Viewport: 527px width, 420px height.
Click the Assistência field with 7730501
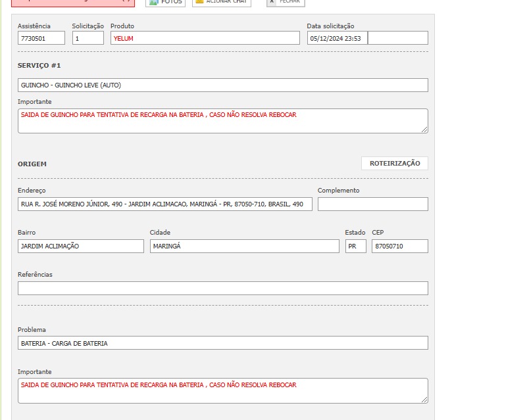click(x=41, y=38)
